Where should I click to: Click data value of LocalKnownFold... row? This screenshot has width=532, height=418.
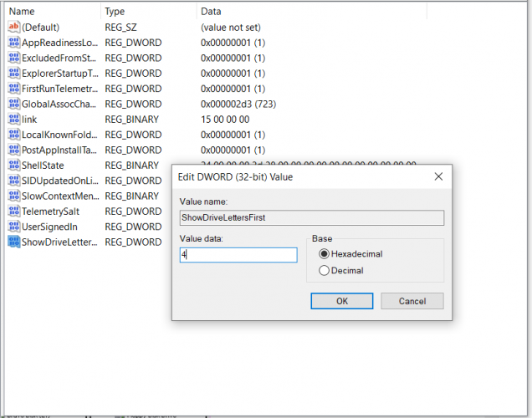point(233,135)
